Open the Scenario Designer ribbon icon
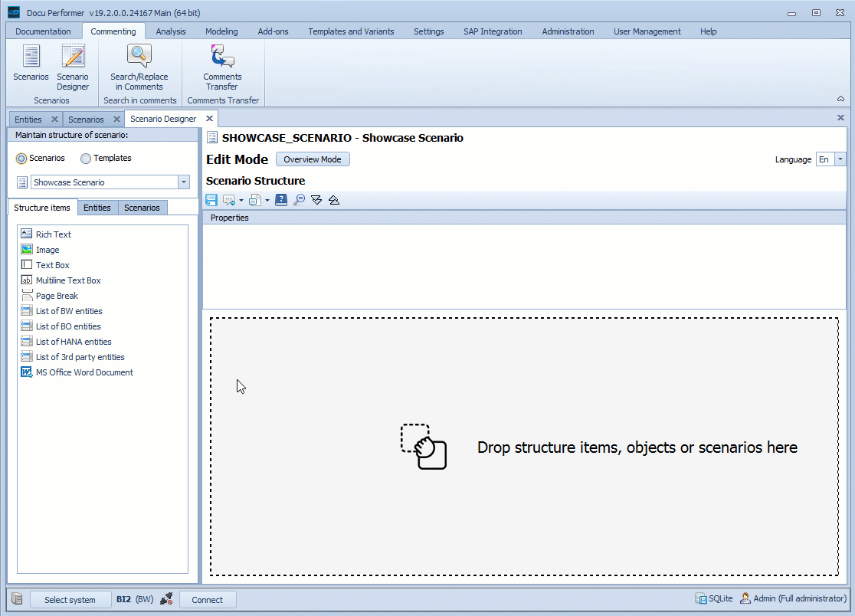855x616 pixels. (x=72, y=68)
